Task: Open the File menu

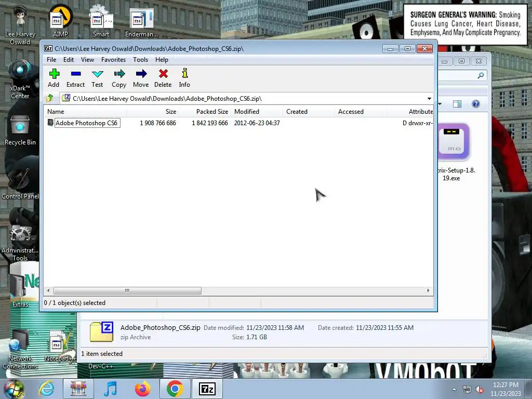Action: 51,60
